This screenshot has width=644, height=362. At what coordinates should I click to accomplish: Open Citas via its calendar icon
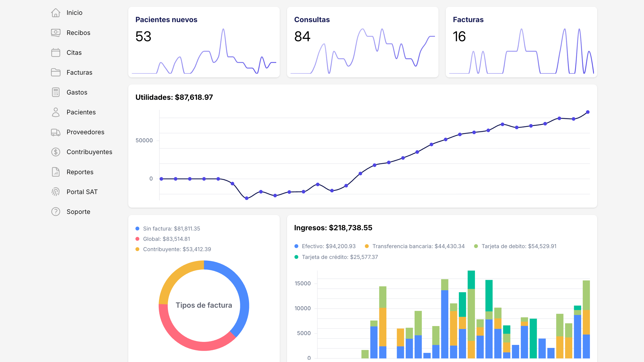(56, 53)
